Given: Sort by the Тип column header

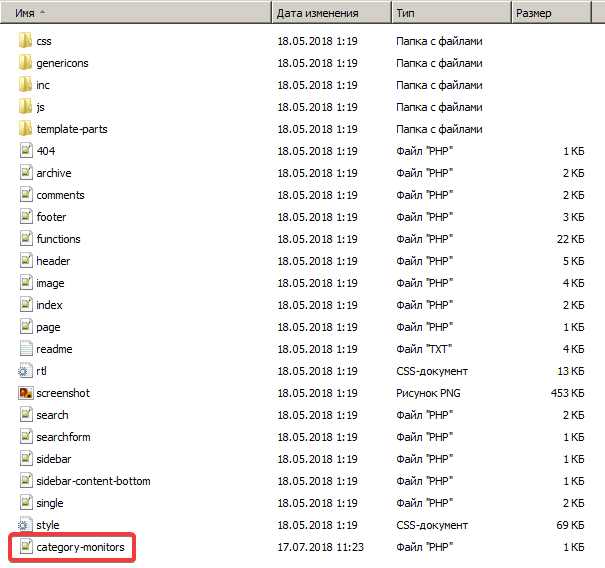Looking at the screenshot, I should [x=452, y=13].
